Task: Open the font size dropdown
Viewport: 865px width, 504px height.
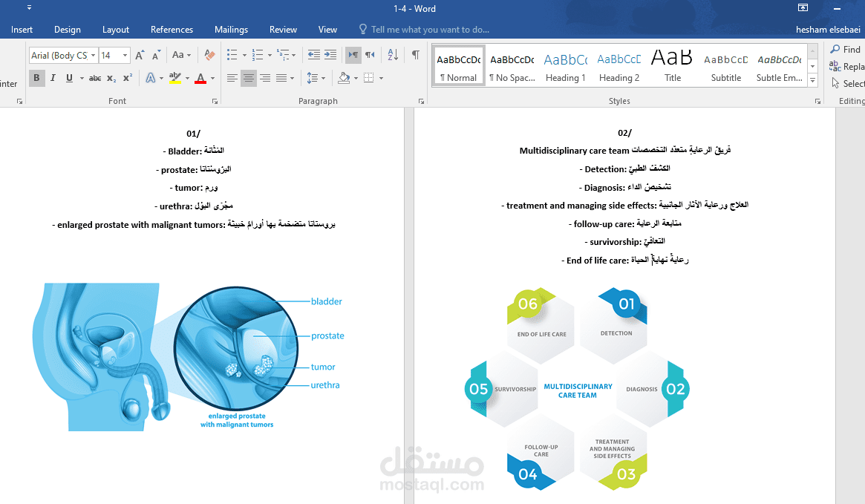Action: 125,55
